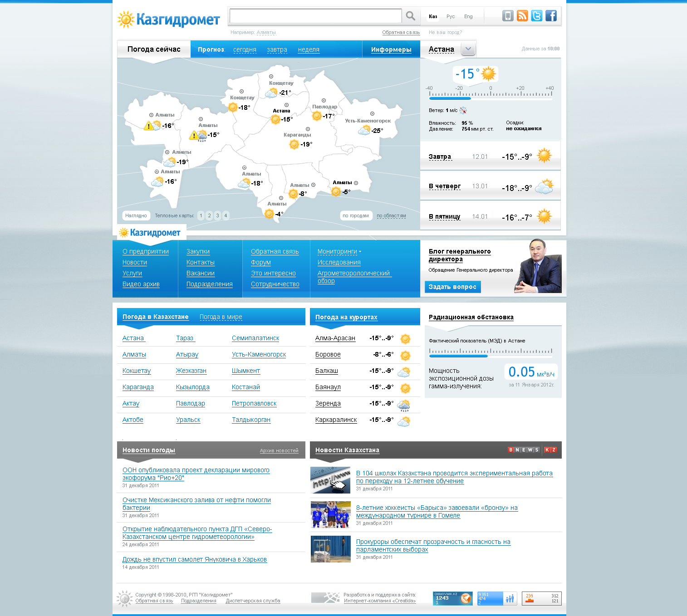Open Обратная связь link below search field
Screen dimensions: 687x616
pos(401,32)
